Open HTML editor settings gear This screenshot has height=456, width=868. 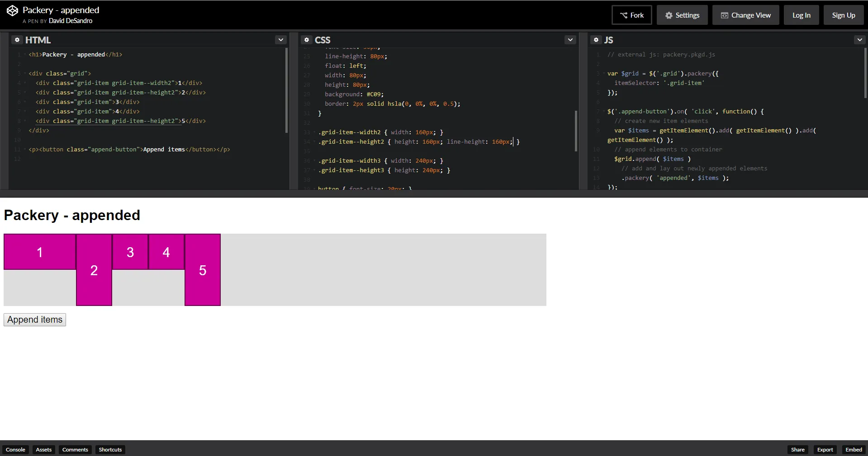17,40
